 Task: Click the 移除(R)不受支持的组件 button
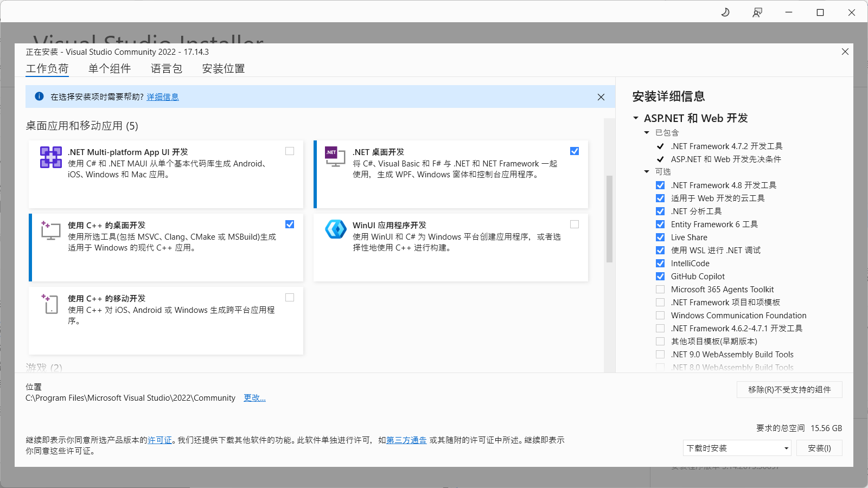tap(789, 390)
